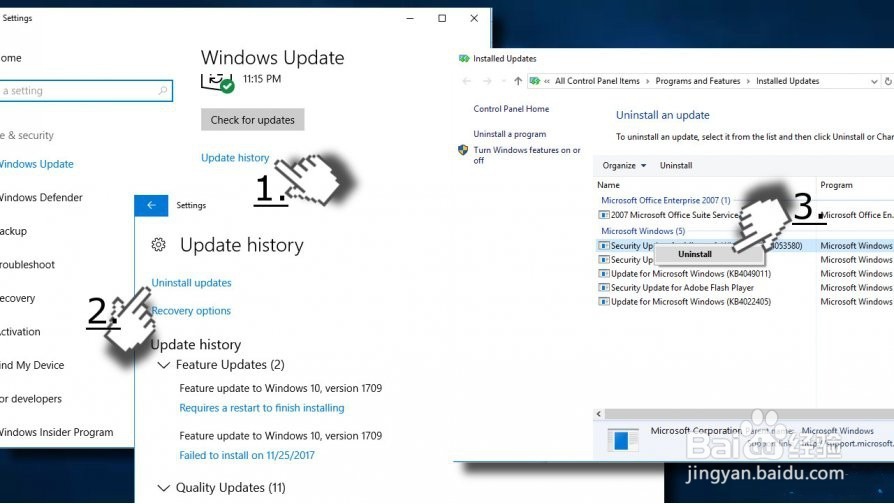Click Forward arrow in Installed Updates window
894x504 pixels.
[x=487, y=82]
